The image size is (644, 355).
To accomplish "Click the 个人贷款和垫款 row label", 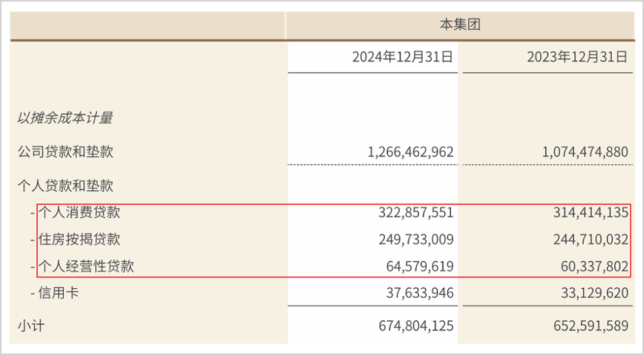I will 66,186.
